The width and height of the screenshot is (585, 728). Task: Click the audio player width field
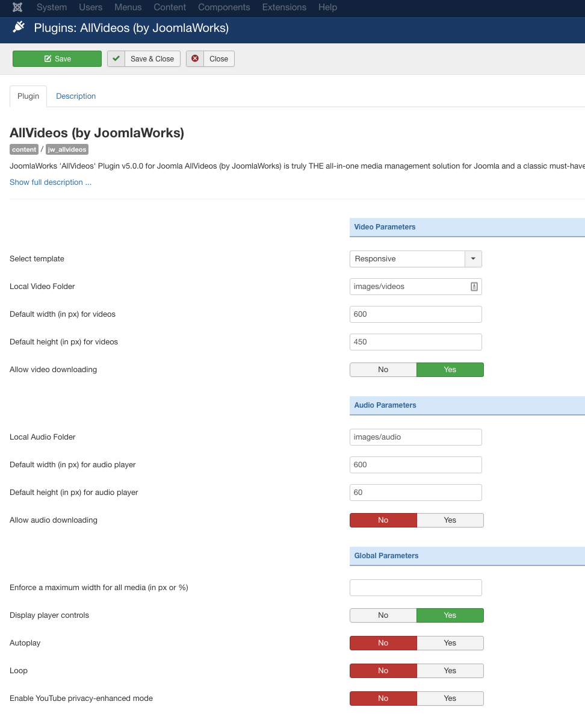pos(416,465)
